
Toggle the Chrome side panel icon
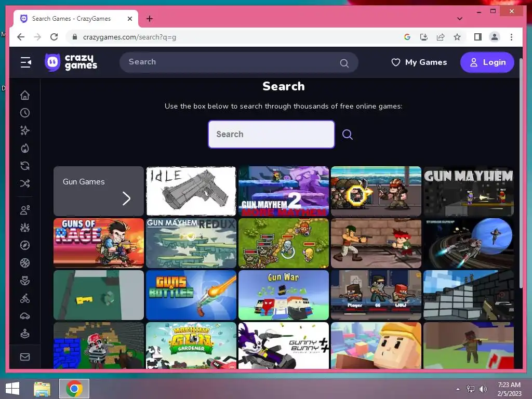coord(478,37)
